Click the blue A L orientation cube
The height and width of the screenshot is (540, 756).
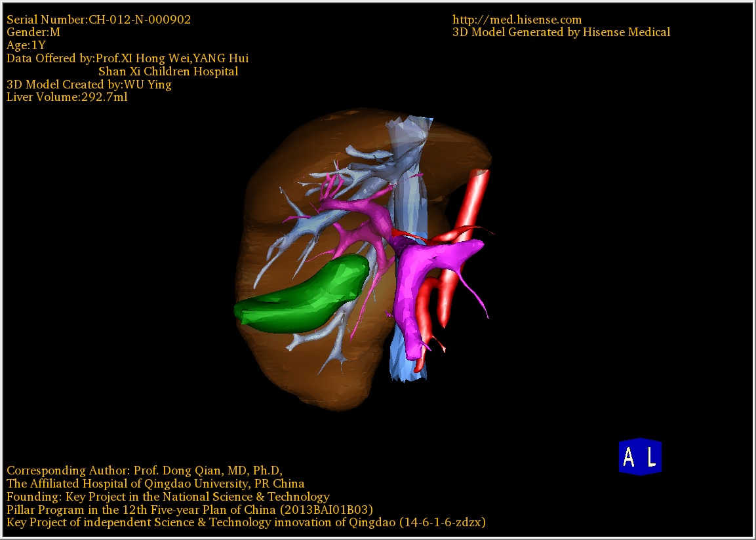click(641, 457)
